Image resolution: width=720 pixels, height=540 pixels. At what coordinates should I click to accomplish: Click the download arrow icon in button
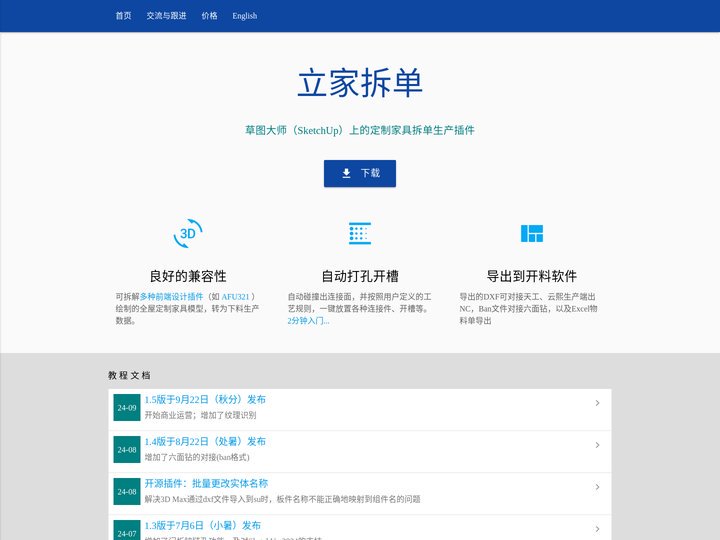pos(346,173)
